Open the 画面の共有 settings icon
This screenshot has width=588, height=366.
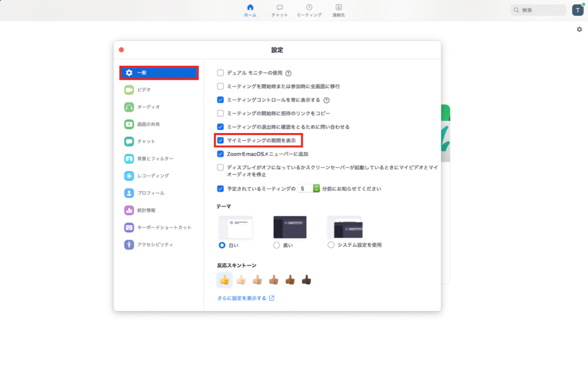129,124
